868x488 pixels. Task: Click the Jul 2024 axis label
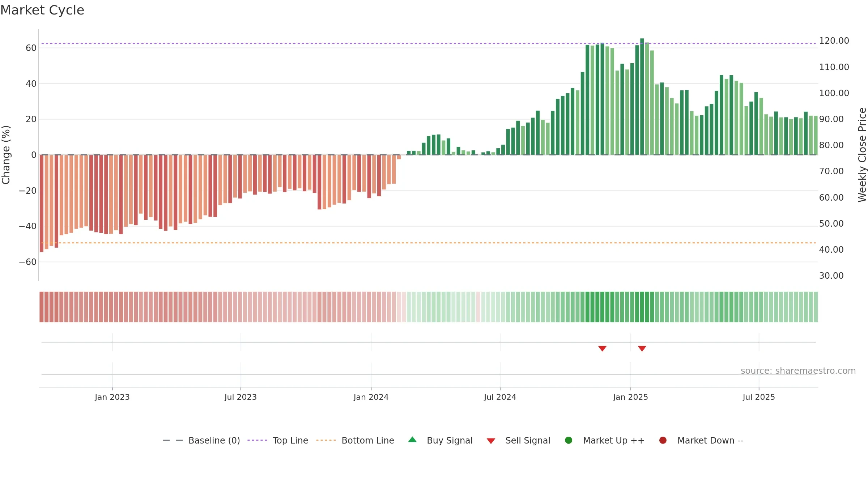[500, 397]
